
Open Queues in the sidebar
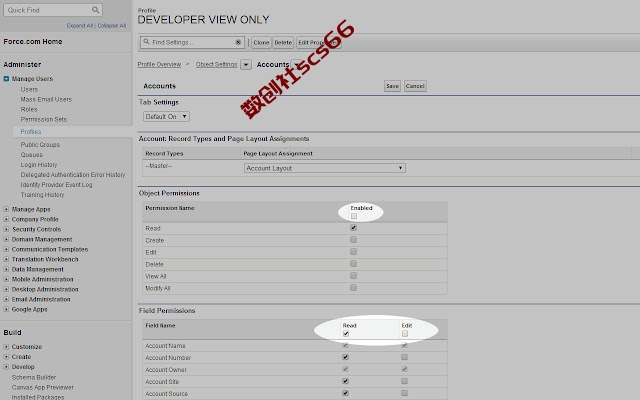click(x=31, y=155)
